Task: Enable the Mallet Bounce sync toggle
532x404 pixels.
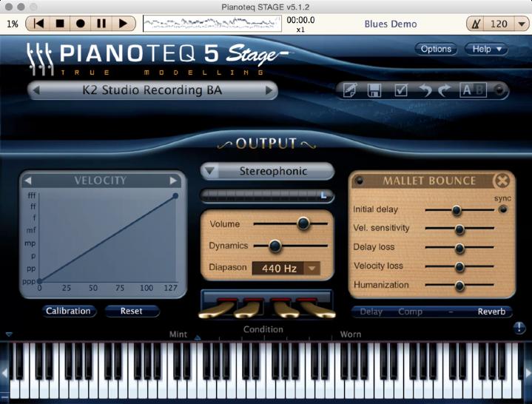Action: pyautogui.click(x=503, y=209)
